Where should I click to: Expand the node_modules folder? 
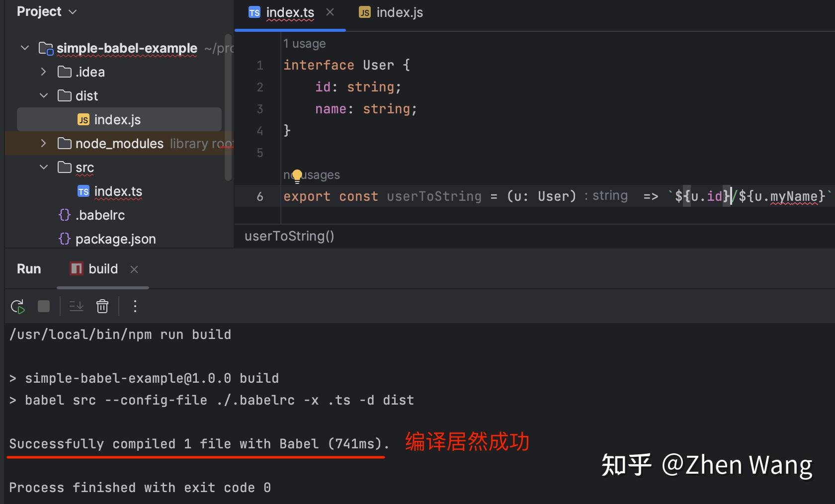(x=43, y=143)
